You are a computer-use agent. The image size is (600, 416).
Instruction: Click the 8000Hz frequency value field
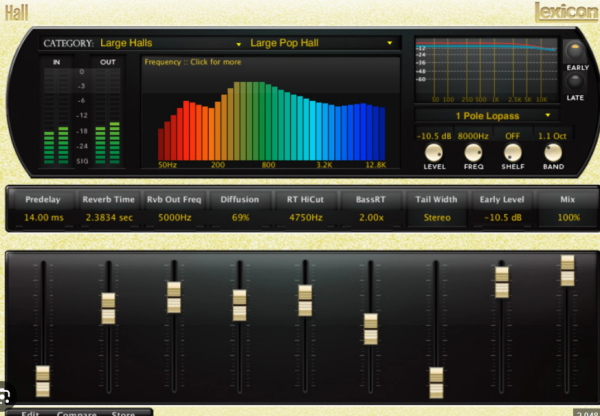coord(473,136)
